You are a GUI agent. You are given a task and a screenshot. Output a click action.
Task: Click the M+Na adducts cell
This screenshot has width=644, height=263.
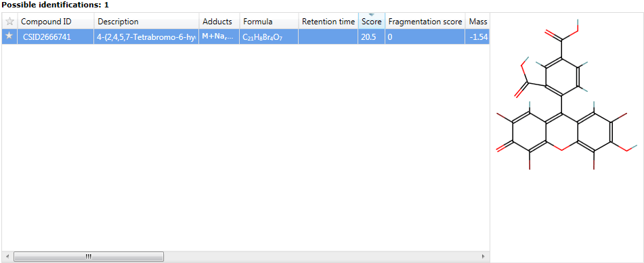[219, 37]
